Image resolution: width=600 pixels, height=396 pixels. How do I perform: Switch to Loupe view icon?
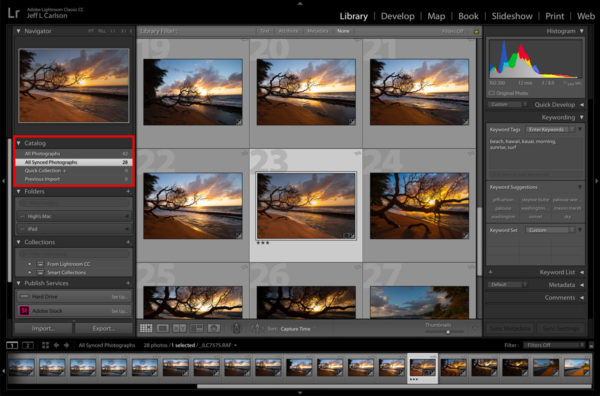[163, 328]
